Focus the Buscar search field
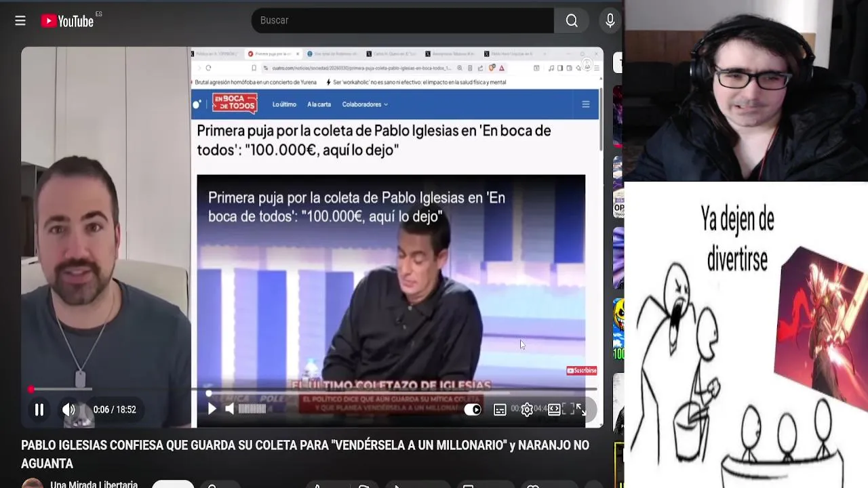The width and height of the screenshot is (868, 488). pyautogui.click(x=403, y=20)
